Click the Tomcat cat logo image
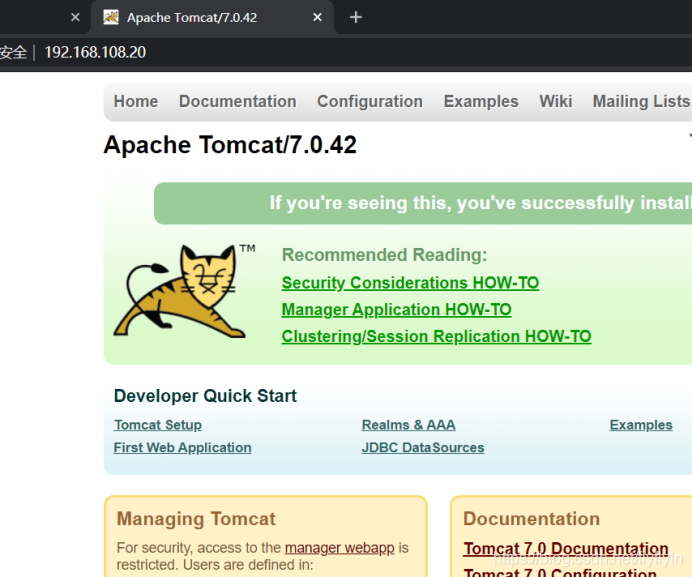Viewport: 692px width, 577px height. 183,291
